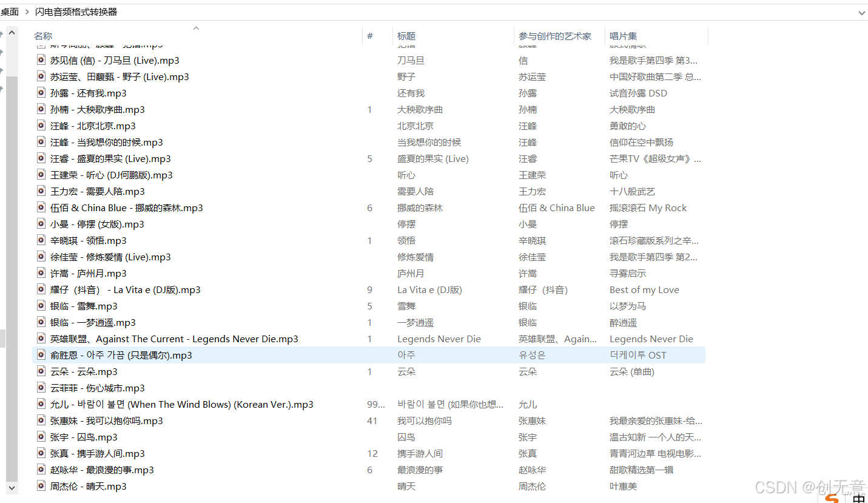Screen dimensions: 868x503
Task: Click the file icon beside 汪峰 - 当我想你的时候.mp3
Action: coord(41,142)
